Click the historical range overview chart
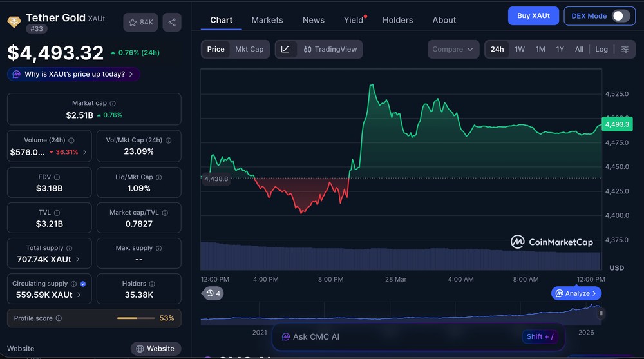Image resolution: width=644 pixels, height=359 pixels. coord(401,315)
